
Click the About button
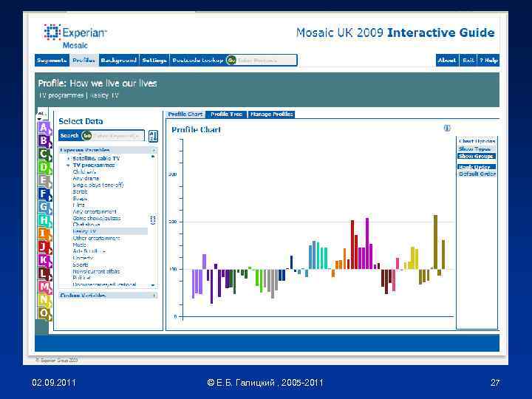[447, 61]
